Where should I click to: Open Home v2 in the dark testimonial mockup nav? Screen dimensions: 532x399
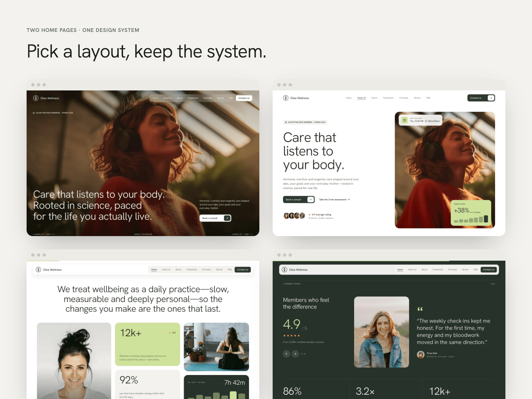coord(412,270)
